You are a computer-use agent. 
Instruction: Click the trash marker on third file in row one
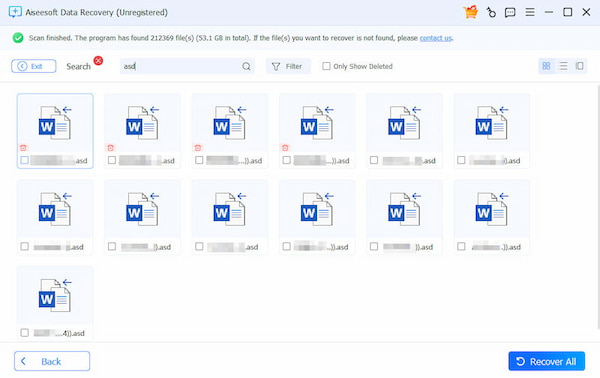[198, 148]
